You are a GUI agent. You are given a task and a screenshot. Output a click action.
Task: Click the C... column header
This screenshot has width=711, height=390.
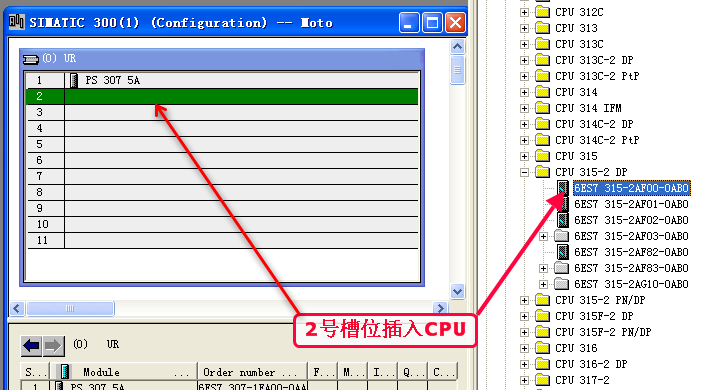(x=442, y=372)
